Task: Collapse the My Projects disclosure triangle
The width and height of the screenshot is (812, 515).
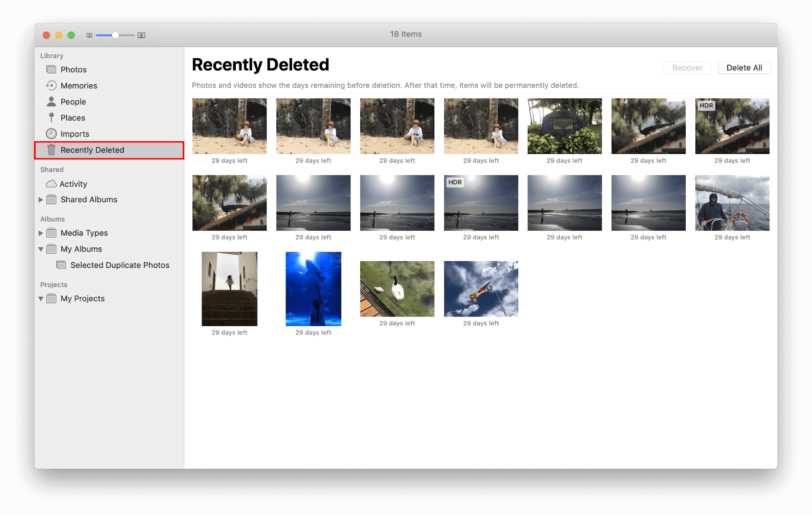Action: pyautogui.click(x=41, y=299)
